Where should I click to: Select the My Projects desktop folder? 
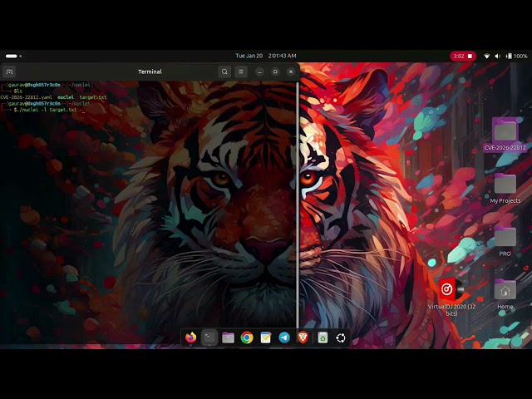click(x=505, y=189)
